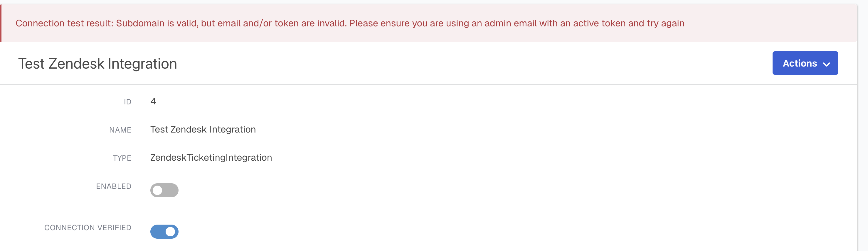Image resolution: width=868 pixels, height=251 pixels.
Task: Click the TYPE field label
Action: pos(122,158)
